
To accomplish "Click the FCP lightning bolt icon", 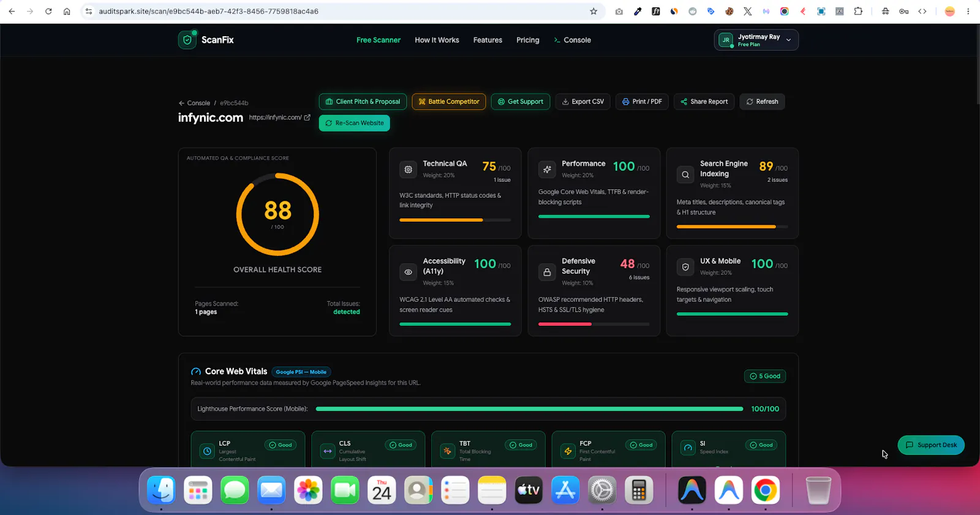I will 568,451.
